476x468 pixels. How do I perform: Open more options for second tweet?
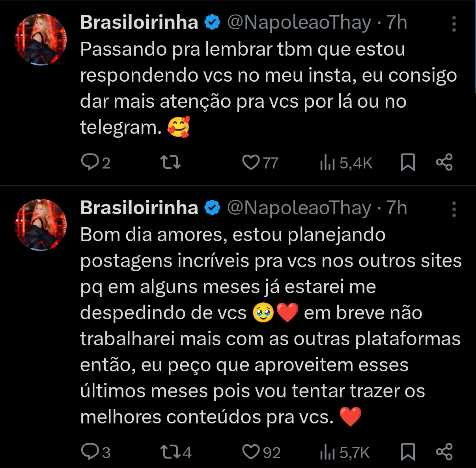pyautogui.click(x=454, y=210)
